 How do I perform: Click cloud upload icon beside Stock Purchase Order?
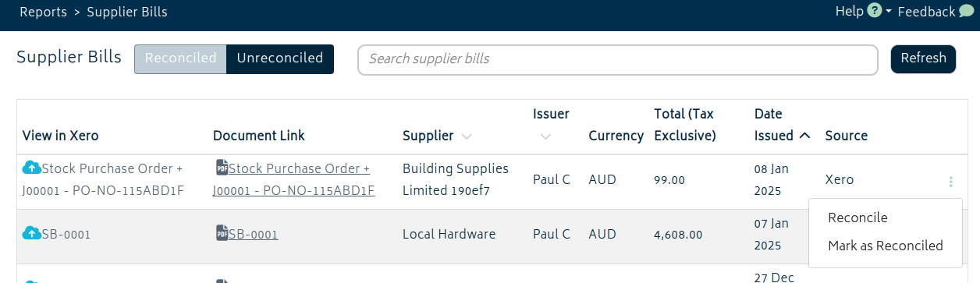click(32, 168)
